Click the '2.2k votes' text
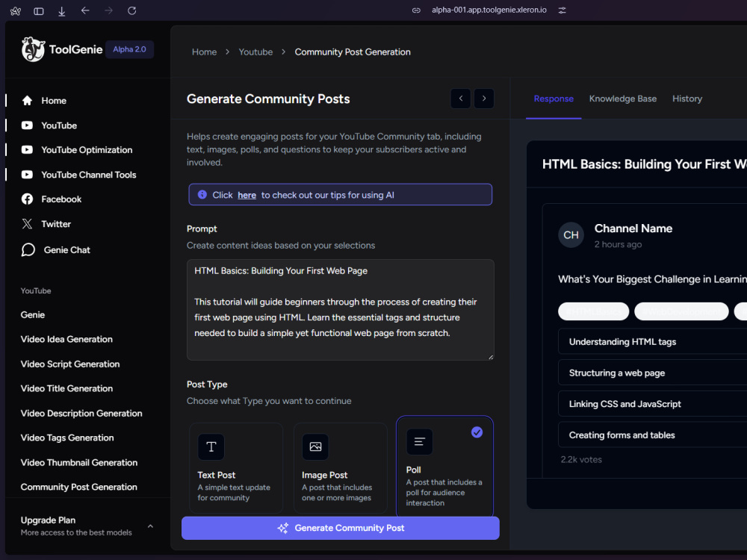747x560 pixels. point(581,459)
